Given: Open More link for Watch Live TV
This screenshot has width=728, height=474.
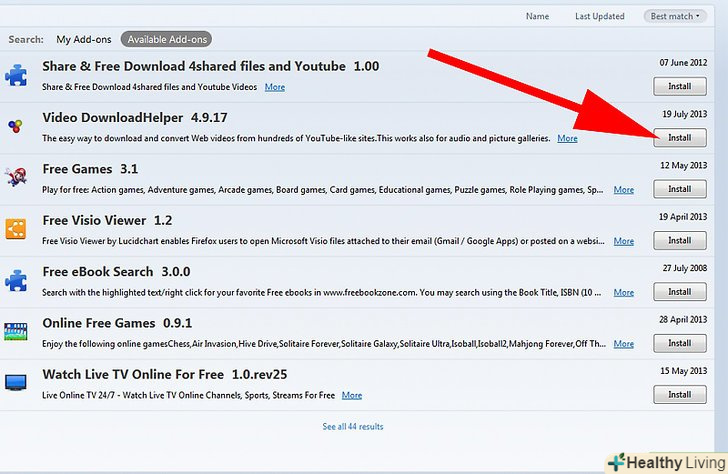Looking at the screenshot, I should click(352, 396).
